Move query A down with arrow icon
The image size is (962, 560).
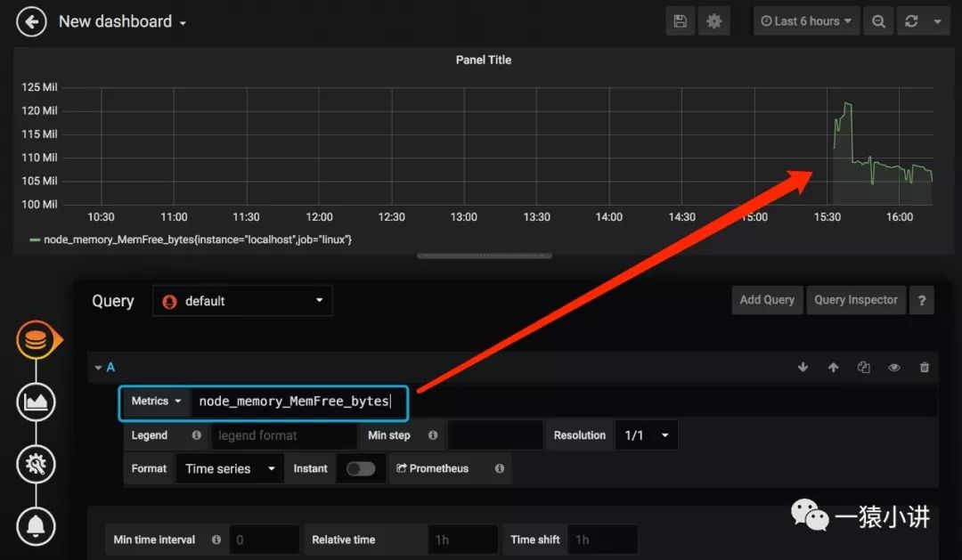click(x=803, y=368)
